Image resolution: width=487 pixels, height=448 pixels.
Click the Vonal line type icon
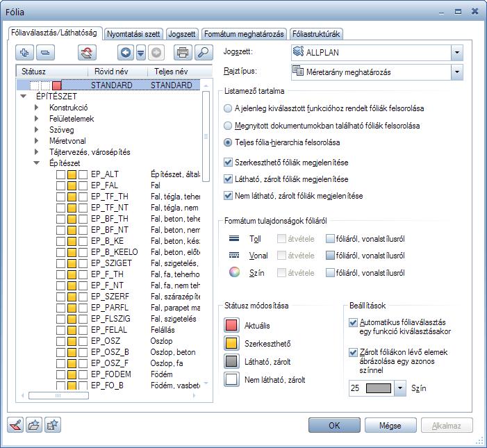point(234,255)
